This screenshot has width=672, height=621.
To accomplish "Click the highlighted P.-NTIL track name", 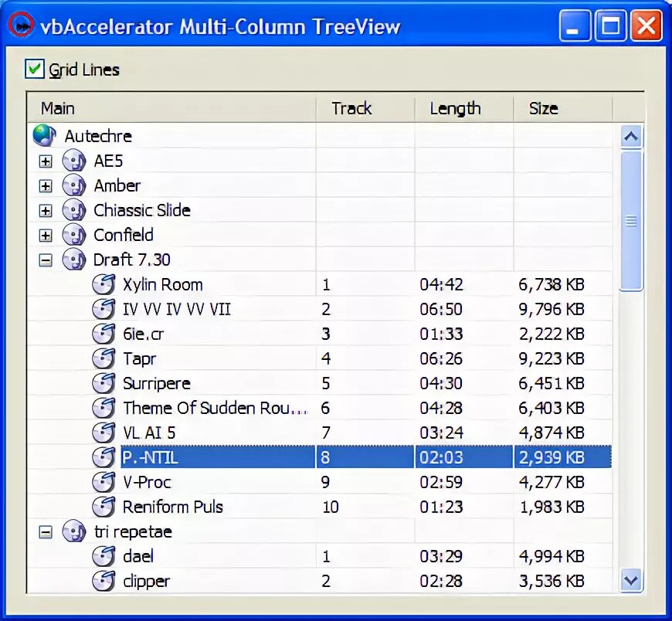I will tap(149, 457).
